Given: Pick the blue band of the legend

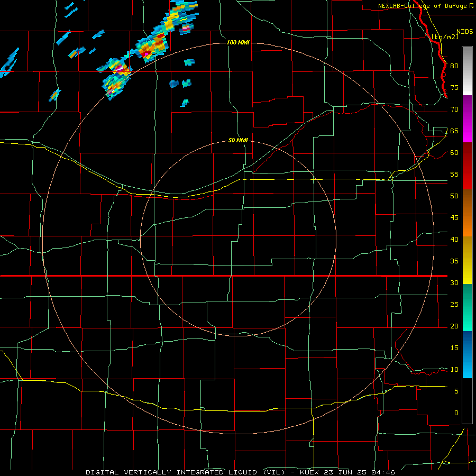Looking at the screenshot, I should point(467,354).
